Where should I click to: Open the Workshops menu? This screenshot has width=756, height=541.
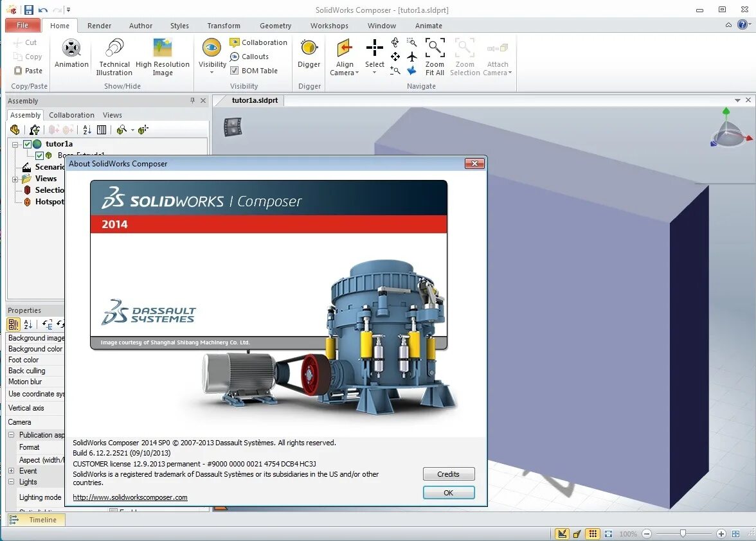[329, 26]
